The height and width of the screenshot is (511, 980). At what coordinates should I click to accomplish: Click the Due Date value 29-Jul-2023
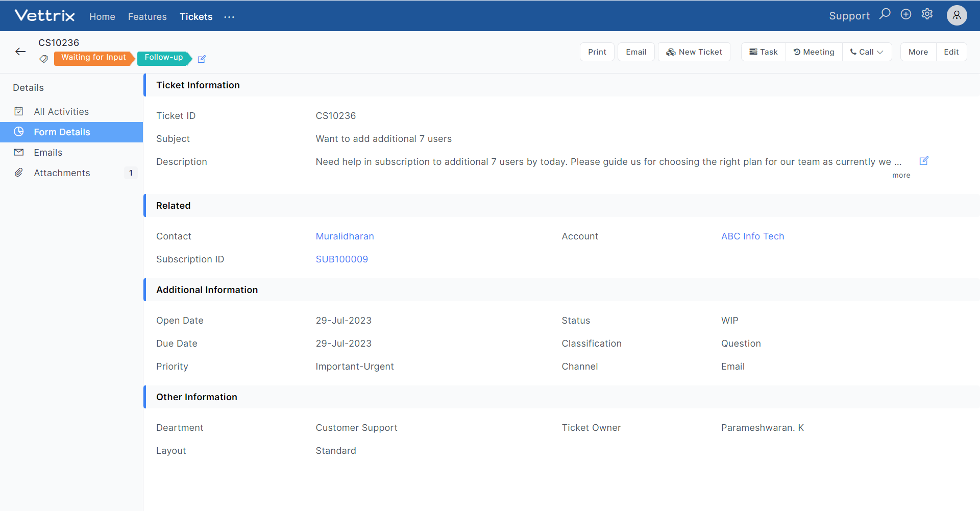[x=344, y=343]
